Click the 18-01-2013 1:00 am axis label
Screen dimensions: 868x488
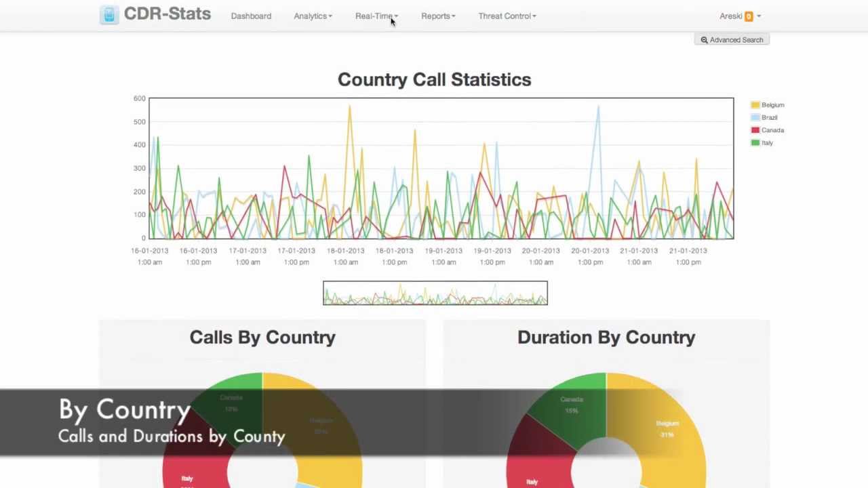[x=345, y=256]
